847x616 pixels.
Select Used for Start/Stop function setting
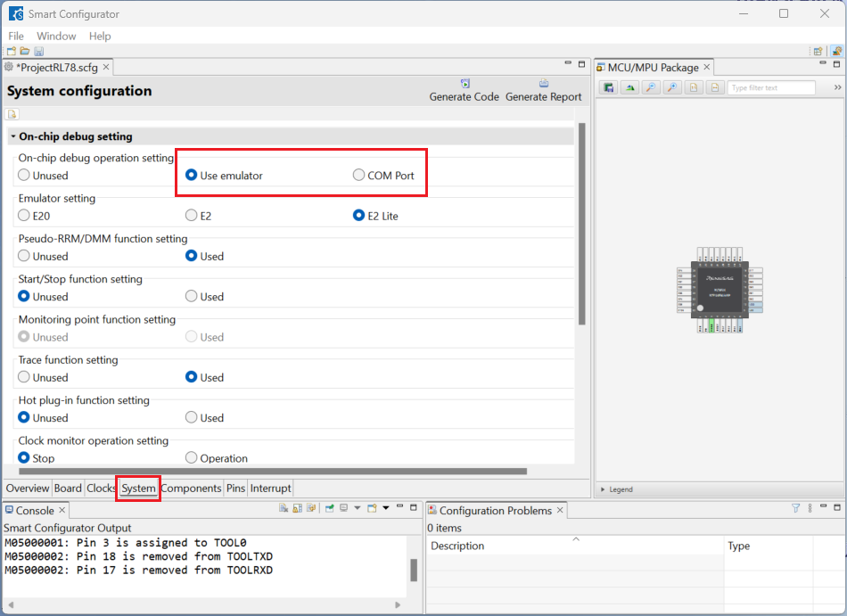pyautogui.click(x=205, y=297)
